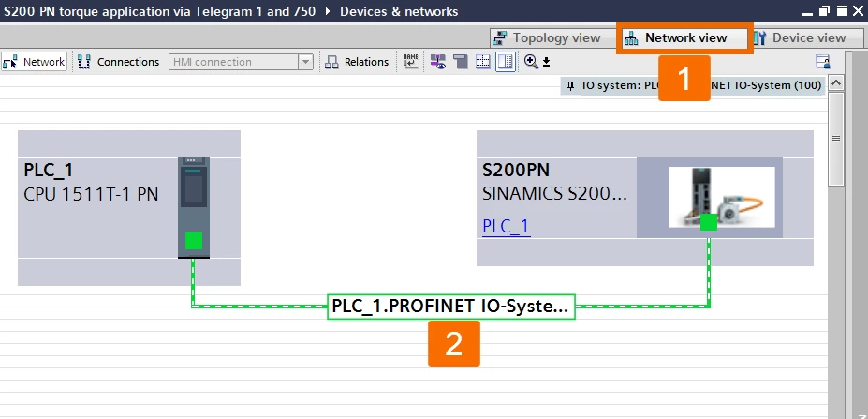Image resolution: width=868 pixels, height=419 pixels.
Task: Click S200PN green PROFINET port
Action: pos(709,222)
